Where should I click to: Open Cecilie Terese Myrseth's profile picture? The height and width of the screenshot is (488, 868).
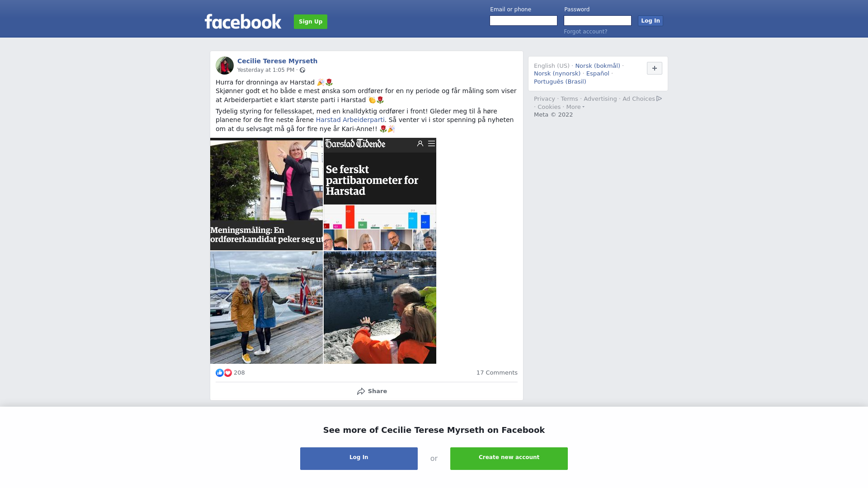pos(225,66)
